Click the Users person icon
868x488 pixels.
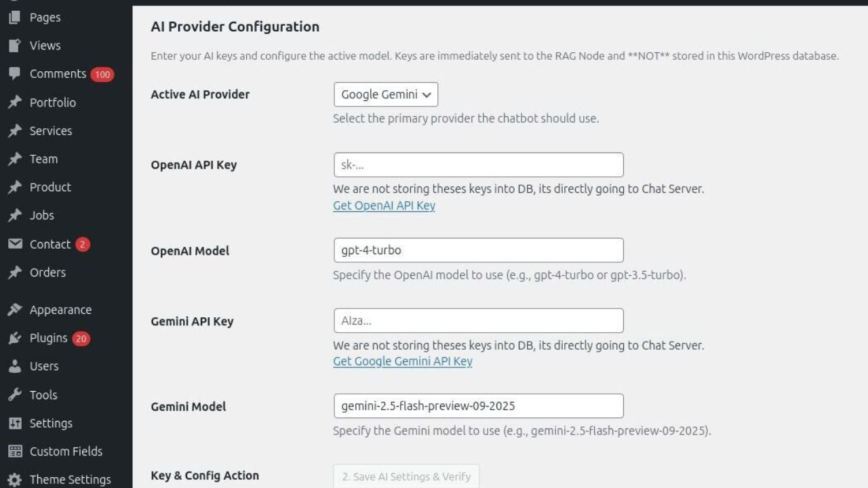(x=15, y=366)
